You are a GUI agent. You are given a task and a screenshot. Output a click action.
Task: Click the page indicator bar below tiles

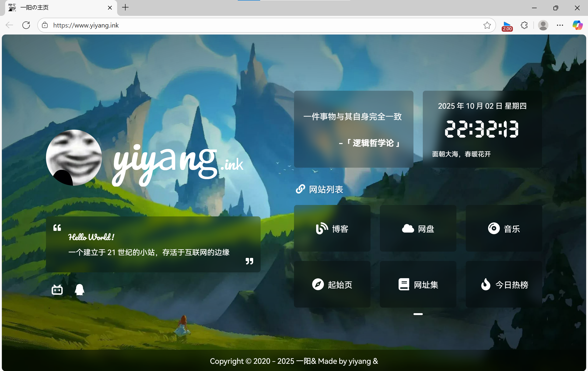418,314
